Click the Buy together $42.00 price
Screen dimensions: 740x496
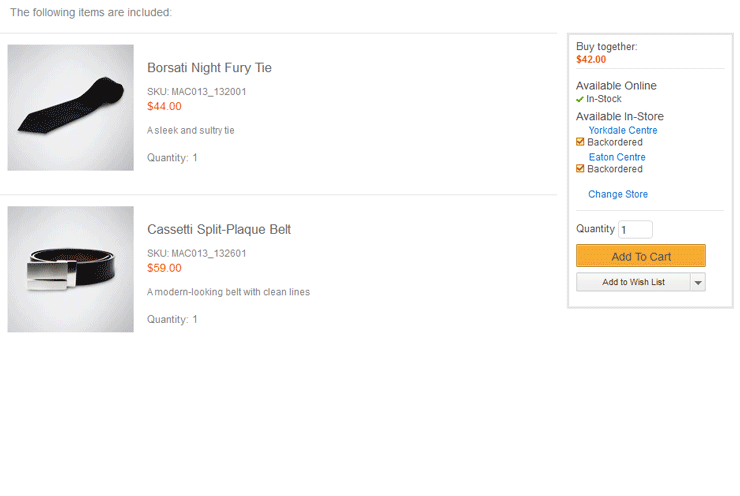(x=591, y=59)
